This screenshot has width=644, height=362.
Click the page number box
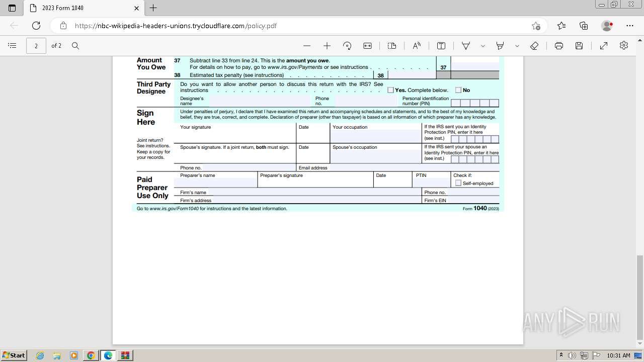click(x=36, y=46)
